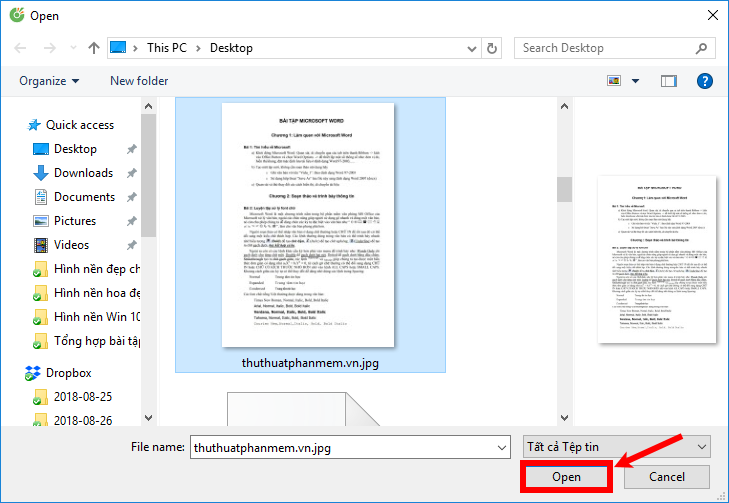Click the pin icon next to Documents
Viewport: 729px width, 503px height.
132,197
